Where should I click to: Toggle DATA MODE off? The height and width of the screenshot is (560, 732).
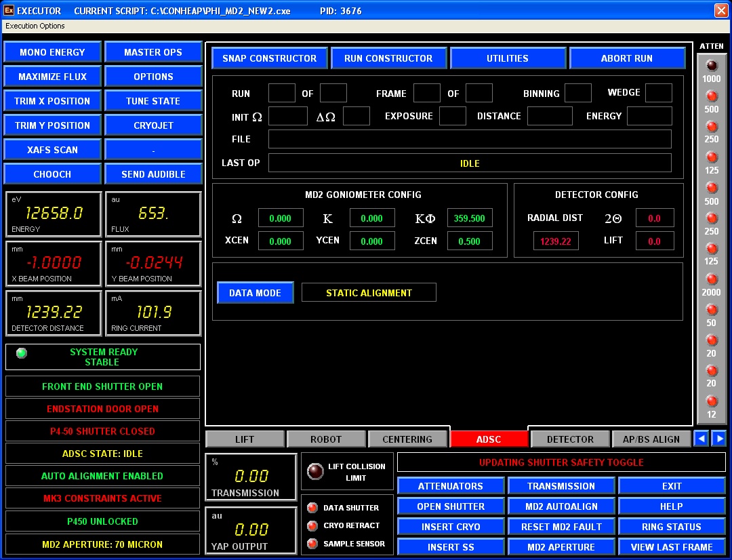(x=255, y=292)
